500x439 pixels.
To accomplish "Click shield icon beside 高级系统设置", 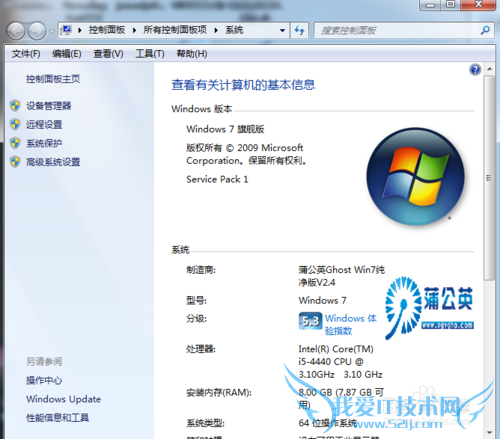I will [x=15, y=162].
